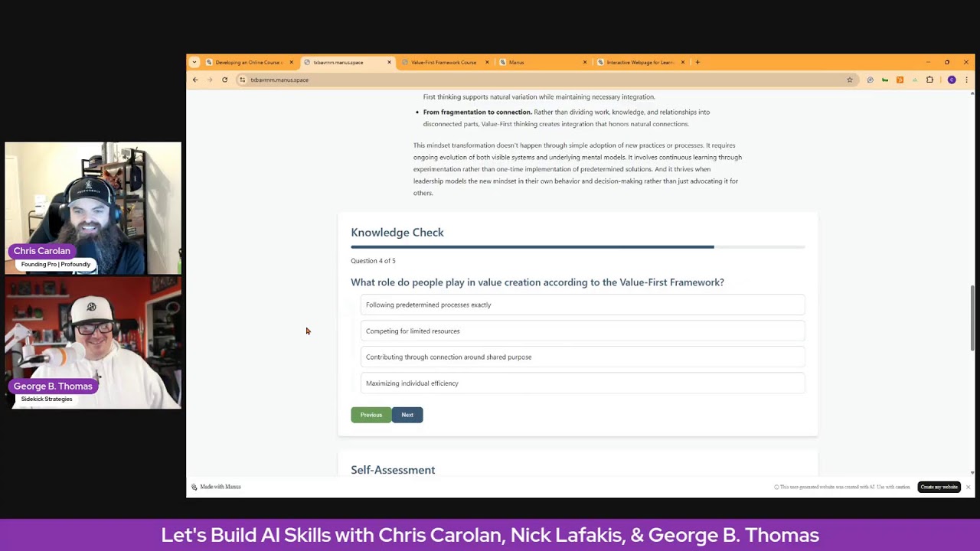Image resolution: width=980 pixels, height=551 pixels.
Task: Open the Extensions puzzle icon
Action: [929, 80]
